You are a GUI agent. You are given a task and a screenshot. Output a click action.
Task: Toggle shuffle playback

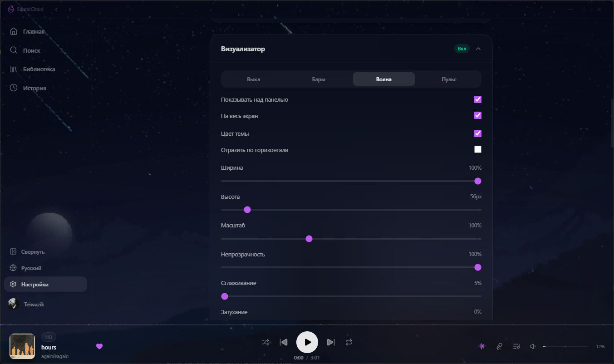[x=266, y=342]
